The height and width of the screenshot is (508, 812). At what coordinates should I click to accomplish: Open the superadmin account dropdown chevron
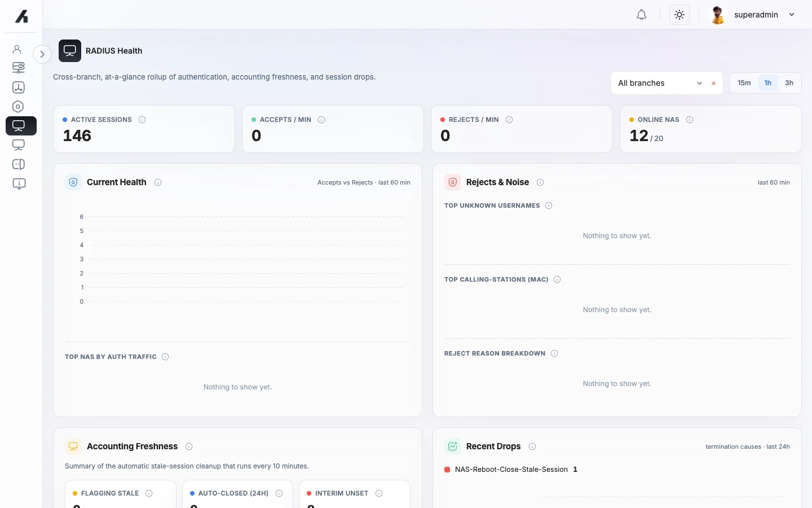tap(792, 15)
